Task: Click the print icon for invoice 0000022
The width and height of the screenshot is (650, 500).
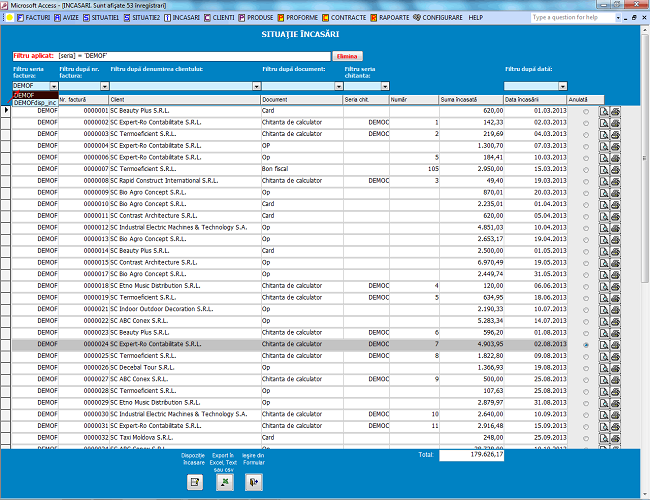Action: click(x=615, y=321)
